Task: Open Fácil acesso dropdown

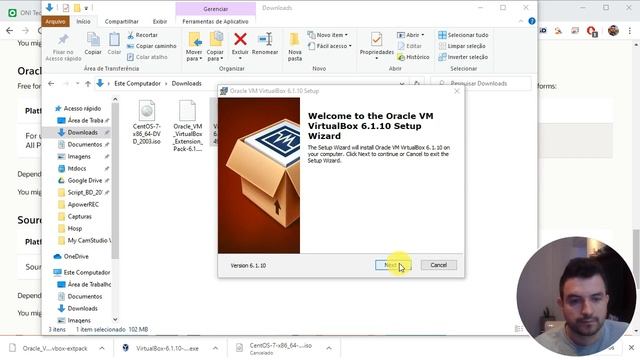Action: click(x=330, y=46)
